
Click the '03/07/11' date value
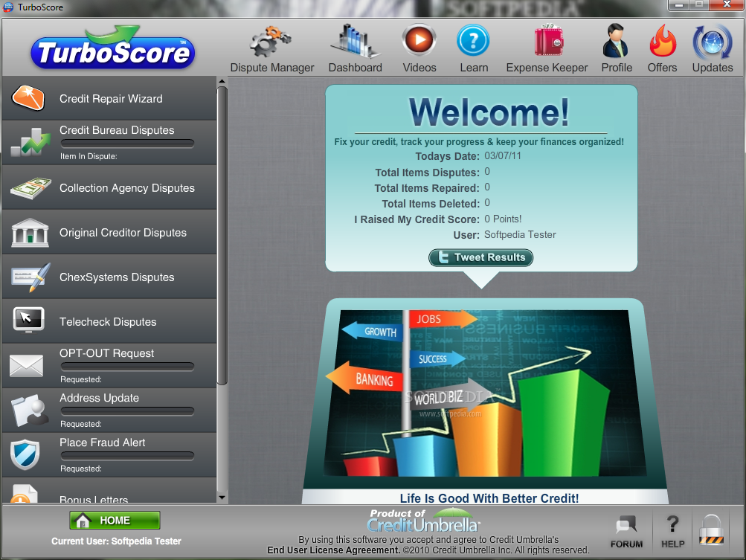point(502,155)
